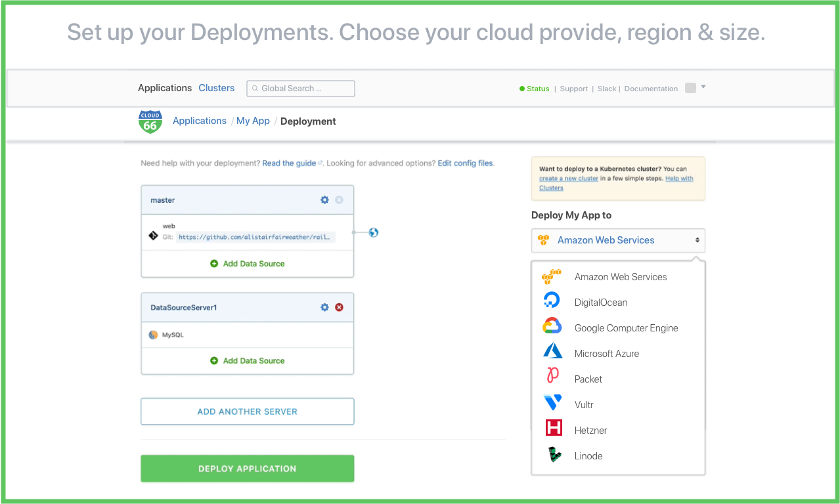Remove DataSourceServer1 with red X icon

click(x=339, y=306)
